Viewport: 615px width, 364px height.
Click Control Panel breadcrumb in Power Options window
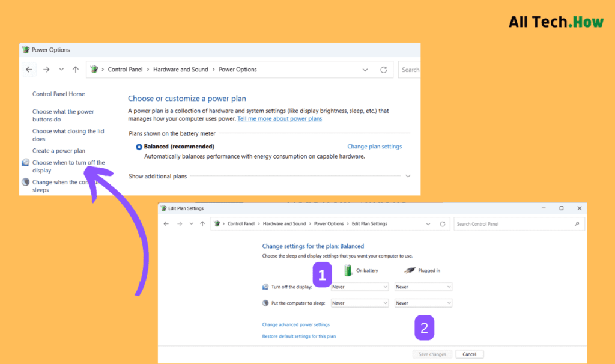click(x=125, y=70)
